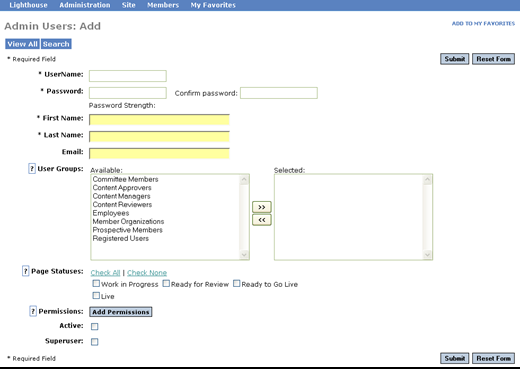
Task: Move group back with << button
Action: (262, 220)
